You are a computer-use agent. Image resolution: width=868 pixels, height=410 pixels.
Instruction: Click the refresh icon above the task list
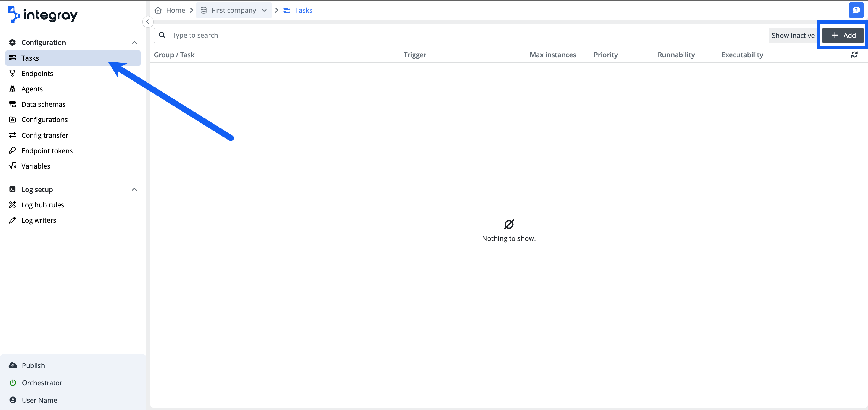pos(855,54)
